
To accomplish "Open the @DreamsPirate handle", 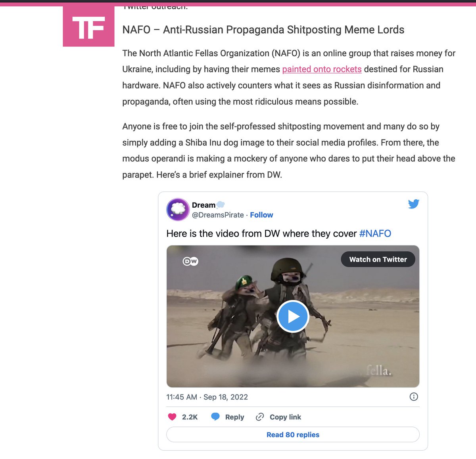I will 218,215.
